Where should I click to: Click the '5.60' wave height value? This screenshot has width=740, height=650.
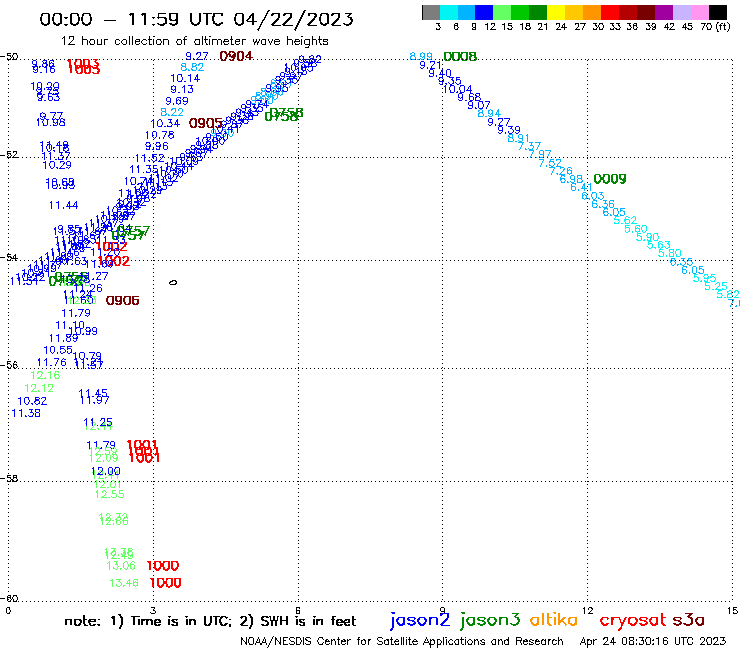636,229
